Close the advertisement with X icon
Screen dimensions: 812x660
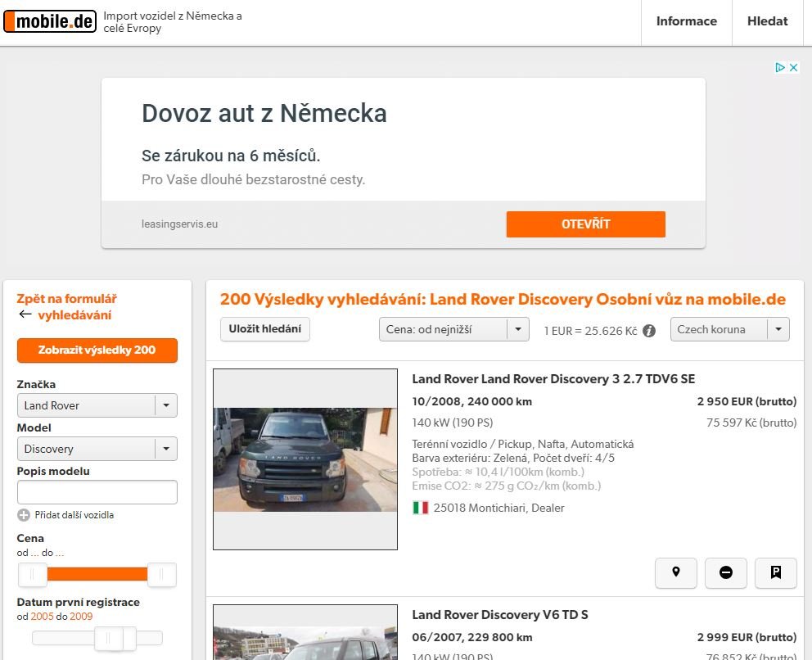793,68
